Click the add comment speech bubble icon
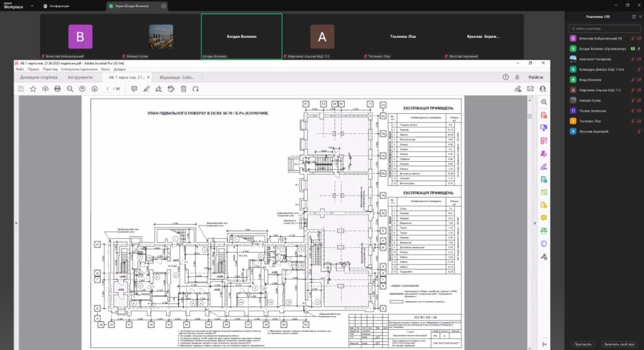The image size is (644, 350). pos(134,89)
